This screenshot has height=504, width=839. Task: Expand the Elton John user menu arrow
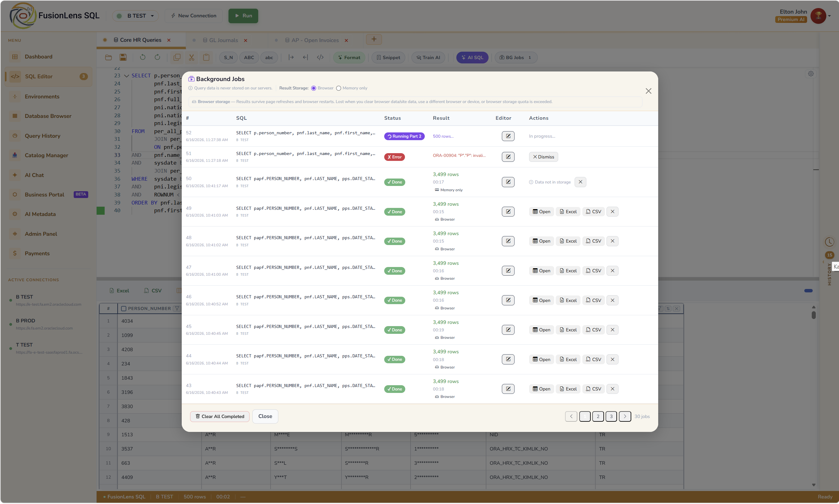(829, 16)
